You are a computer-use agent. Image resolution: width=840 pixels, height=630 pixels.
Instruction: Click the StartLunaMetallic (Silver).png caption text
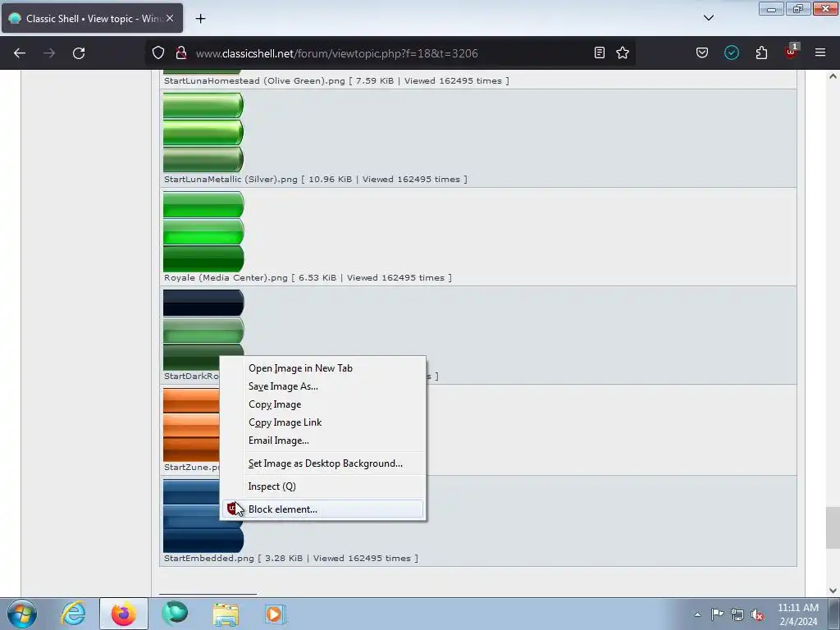tap(316, 180)
